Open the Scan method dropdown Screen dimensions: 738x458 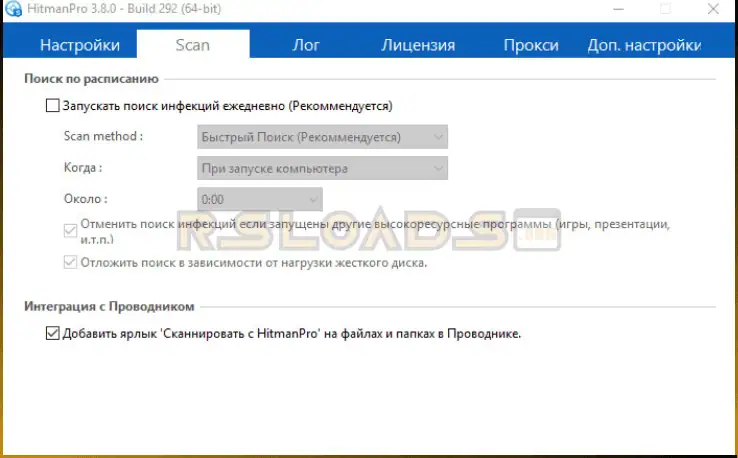point(322,137)
